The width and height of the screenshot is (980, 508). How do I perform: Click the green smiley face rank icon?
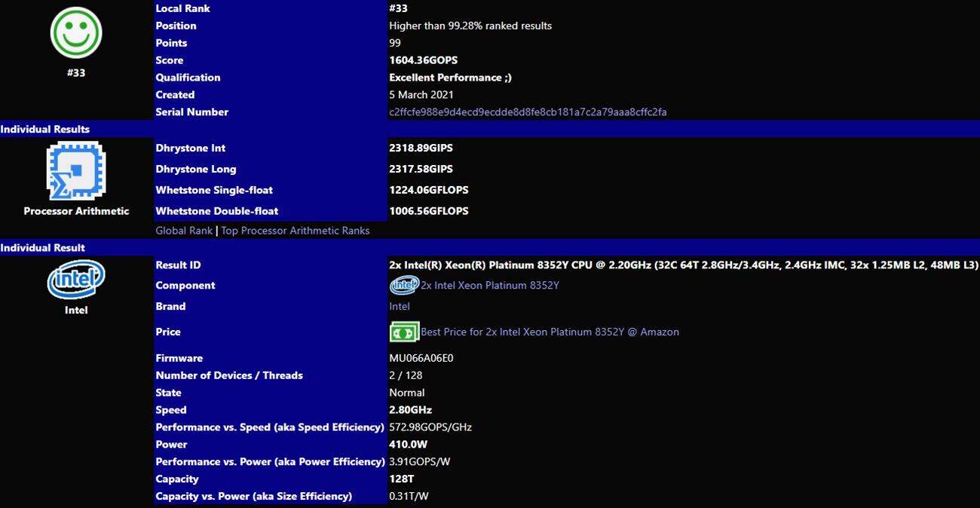(x=76, y=32)
